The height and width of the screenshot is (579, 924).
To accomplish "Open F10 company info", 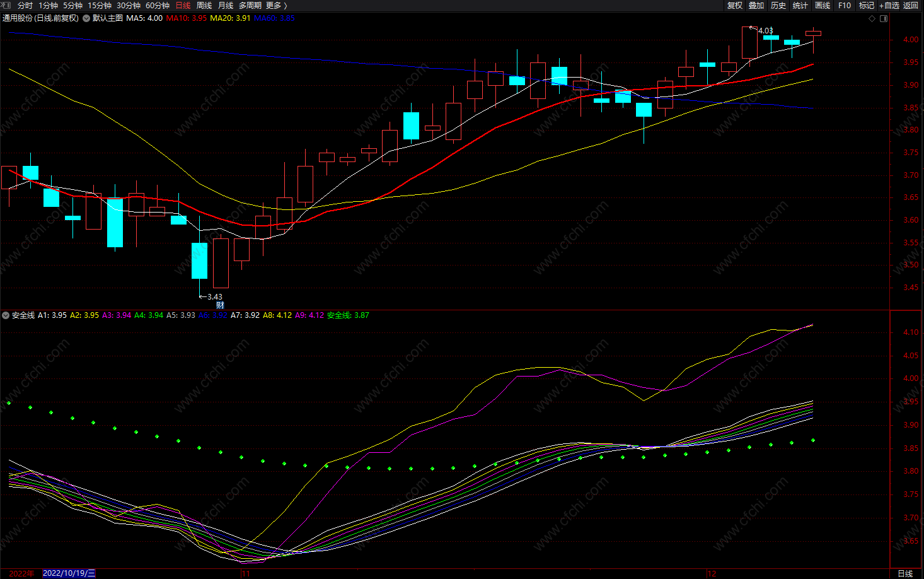I will tap(845, 6).
